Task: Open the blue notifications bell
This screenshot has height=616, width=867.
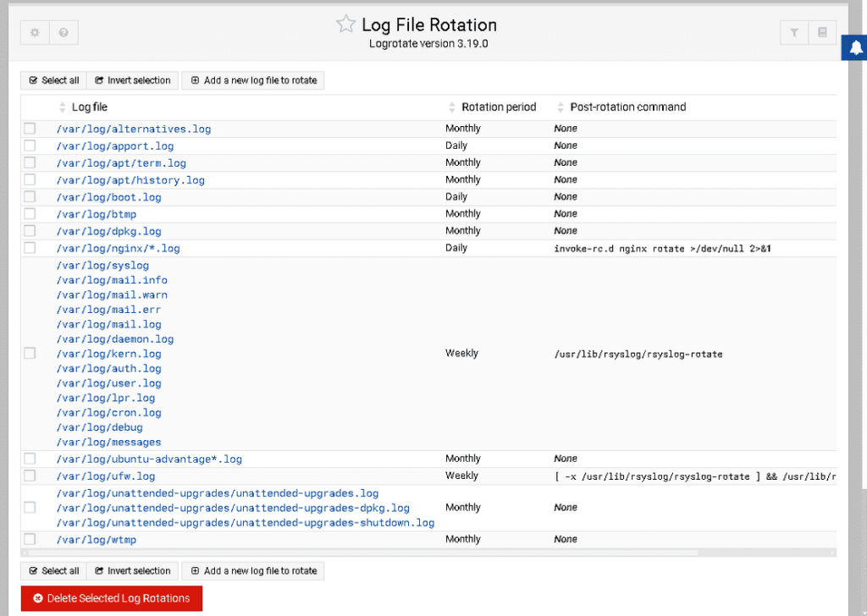Action: pyautogui.click(x=855, y=47)
